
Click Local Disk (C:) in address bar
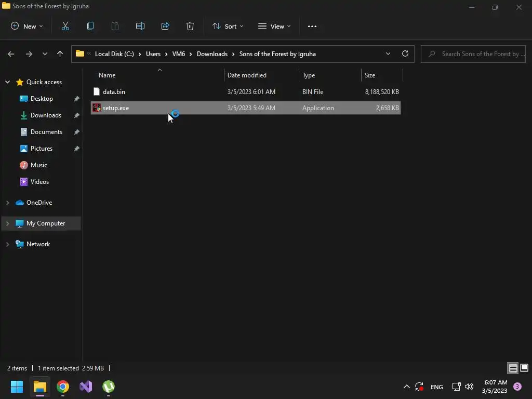[x=114, y=54]
